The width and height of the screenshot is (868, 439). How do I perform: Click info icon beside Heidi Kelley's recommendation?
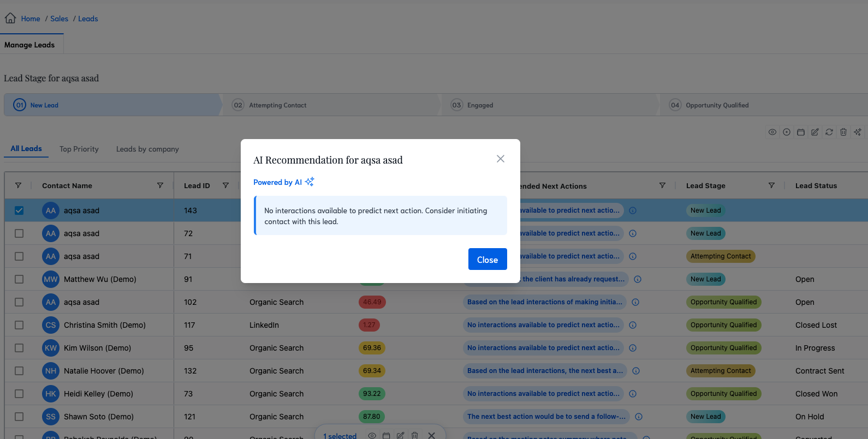pos(633,394)
